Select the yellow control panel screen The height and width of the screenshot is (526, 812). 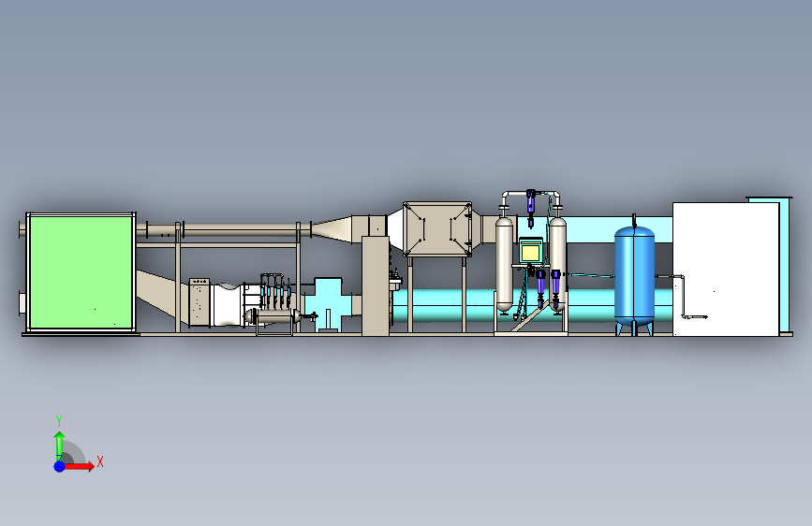[x=530, y=253]
